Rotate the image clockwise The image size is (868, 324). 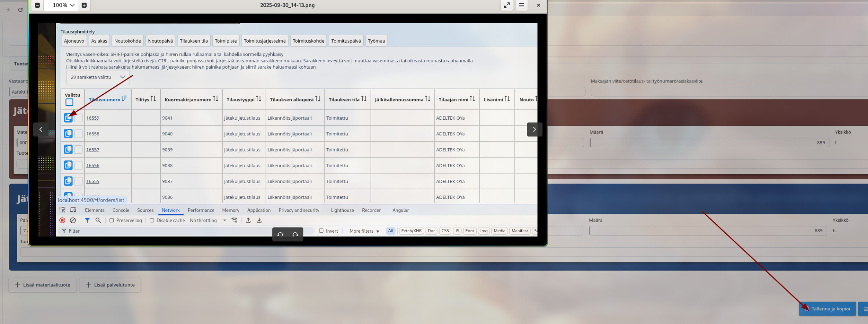click(295, 234)
